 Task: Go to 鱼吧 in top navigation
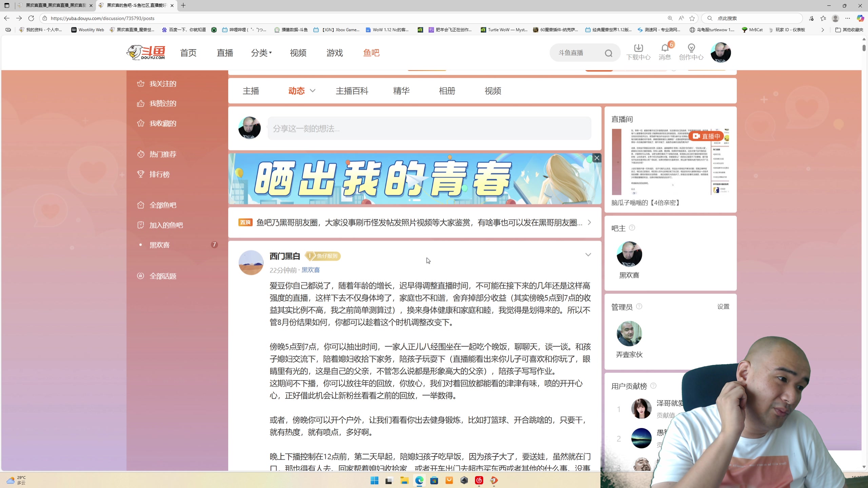click(x=371, y=53)
